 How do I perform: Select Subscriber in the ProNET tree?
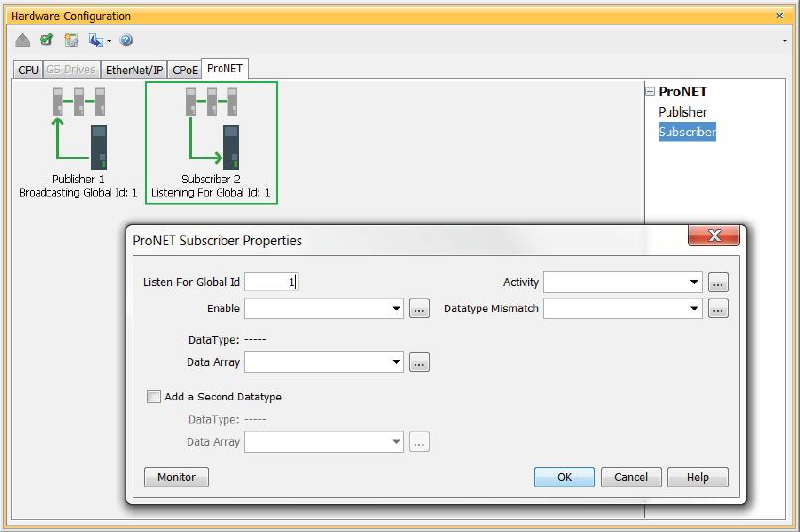[x=686, y=132]
